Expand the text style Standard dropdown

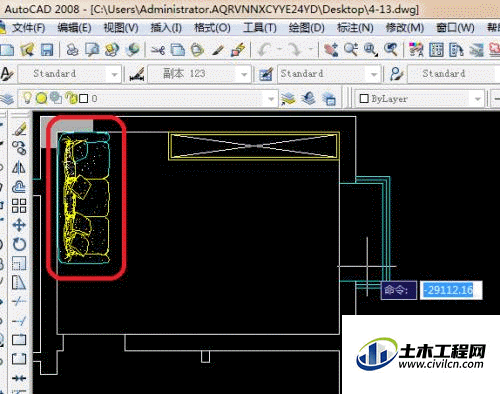(x=114, y=74)
